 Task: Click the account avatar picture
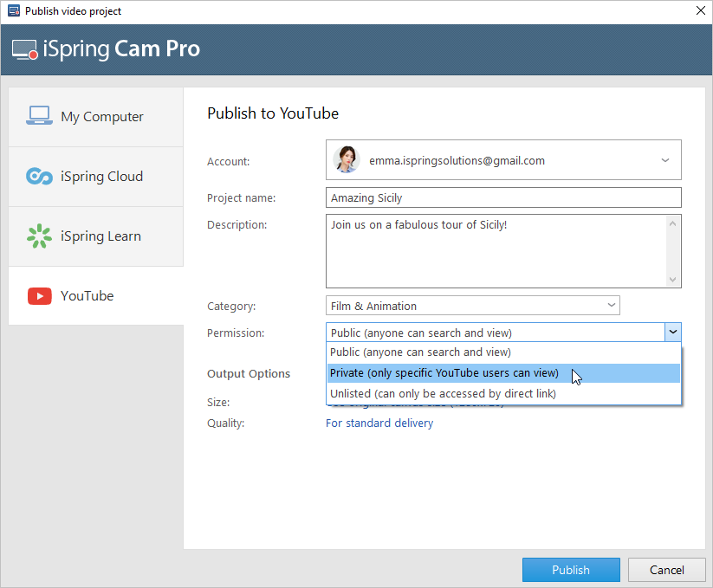point(347,159)
